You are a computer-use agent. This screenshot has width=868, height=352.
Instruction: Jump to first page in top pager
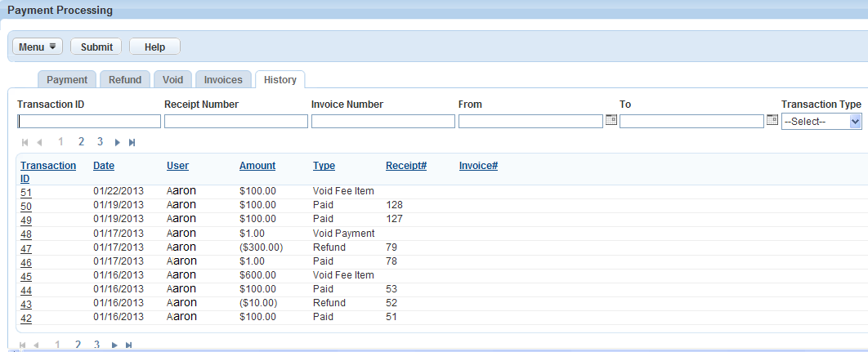[25, 142]
